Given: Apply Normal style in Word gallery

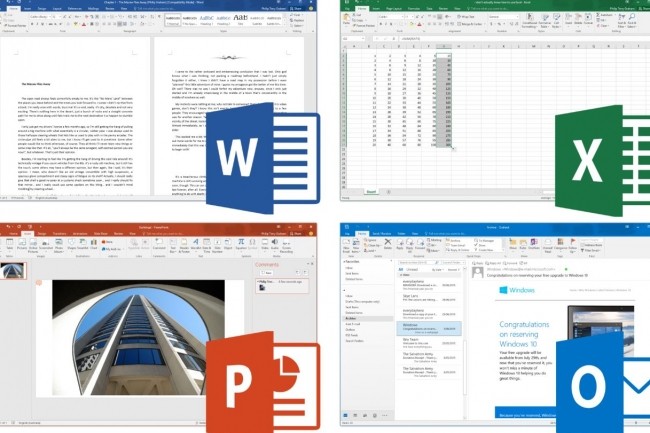Looking at the screenshot, I should pos(172,19).
